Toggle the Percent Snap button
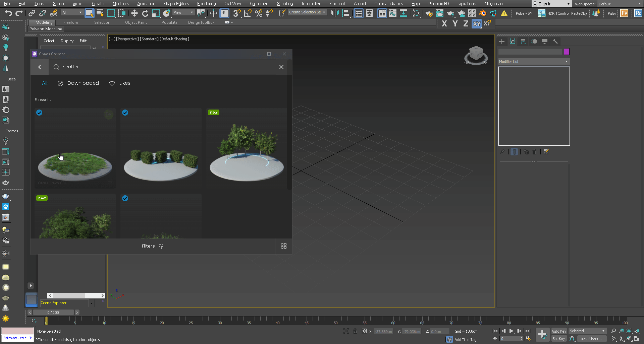The width and height of the screenshot is (644, 344). tap(259, 13)
